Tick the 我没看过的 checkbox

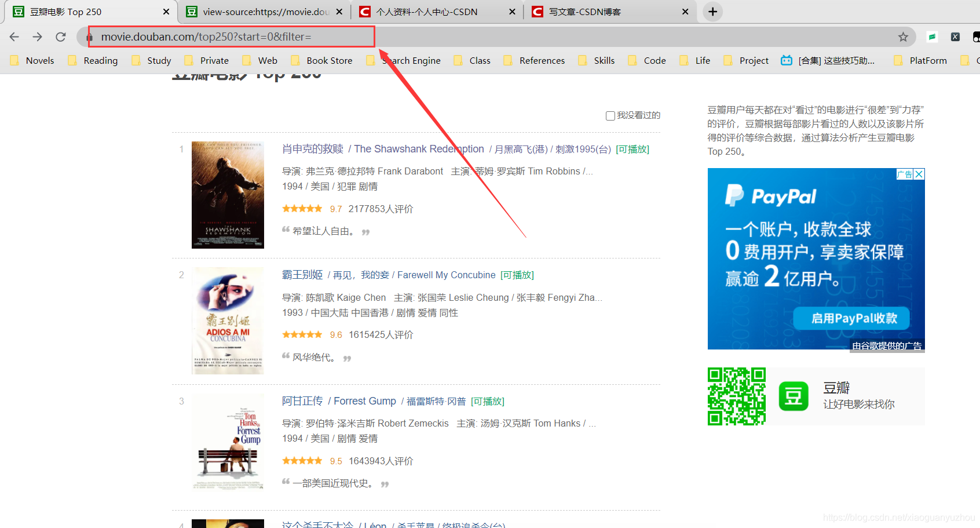coord(610,116)
